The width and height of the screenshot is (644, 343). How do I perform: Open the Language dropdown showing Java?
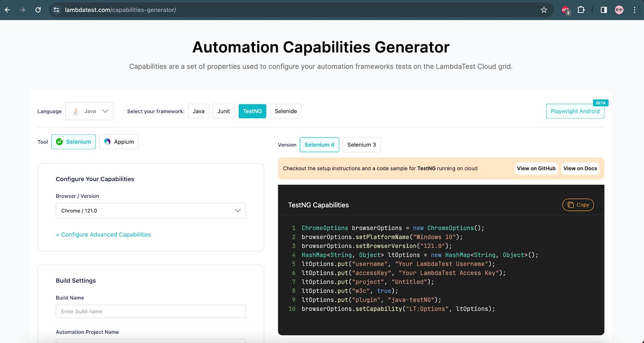click(x=89, y=111)
